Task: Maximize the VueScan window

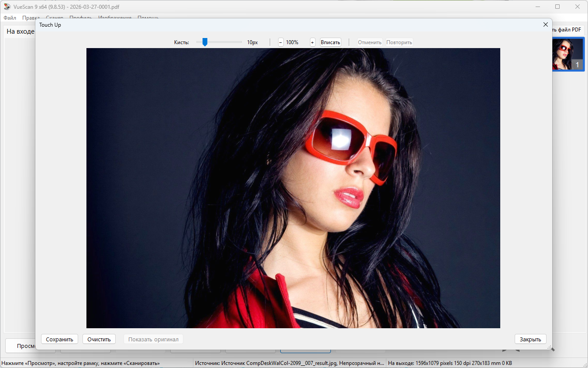Action: coord(557,7)
